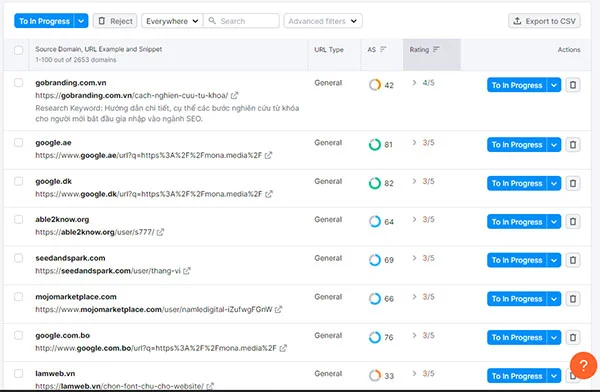Delete the seedandspark.com row via trash icon
The image size is (600, 392).
click(573, 260)
